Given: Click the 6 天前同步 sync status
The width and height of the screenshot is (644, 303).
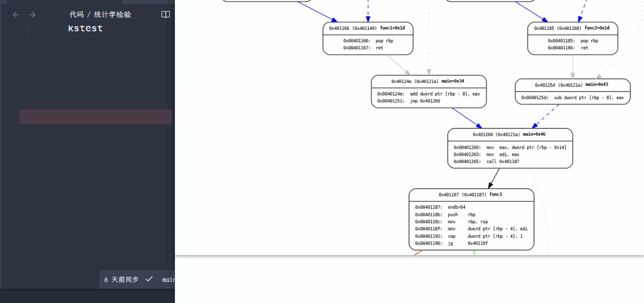Looking at the screenshot, I should (x=122, y=280).
